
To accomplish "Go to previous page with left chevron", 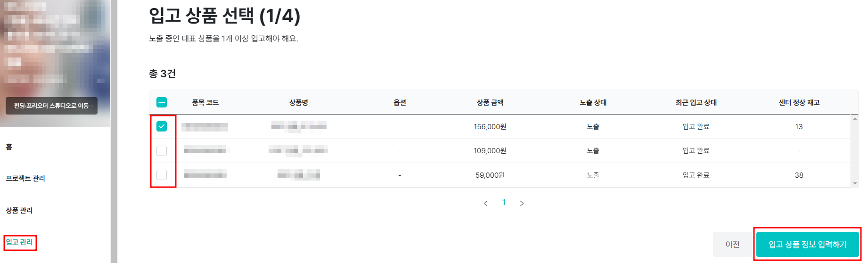I will pos(486,203).
